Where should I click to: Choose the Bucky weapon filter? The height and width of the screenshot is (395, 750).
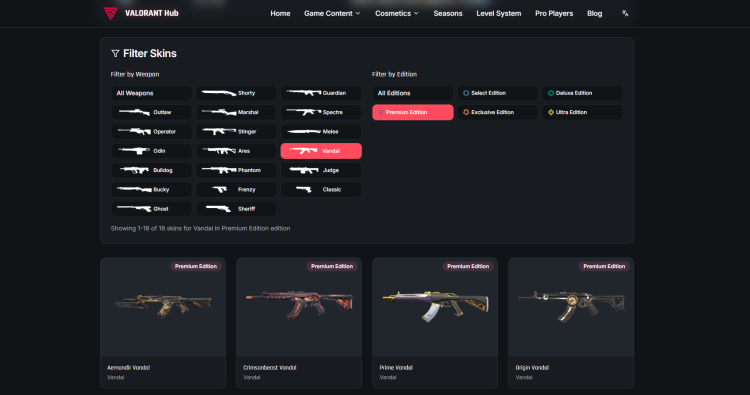[x=152, y=189]
